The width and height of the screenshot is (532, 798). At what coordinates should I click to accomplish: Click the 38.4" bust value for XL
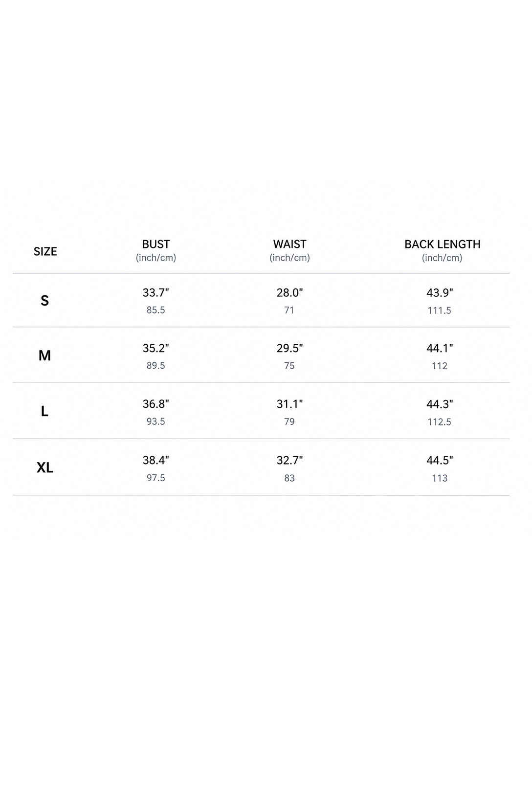point(156,460)
